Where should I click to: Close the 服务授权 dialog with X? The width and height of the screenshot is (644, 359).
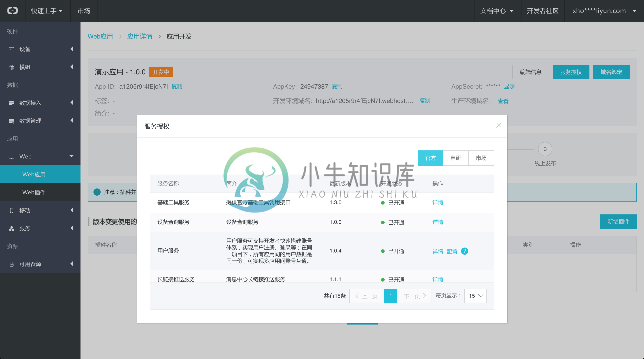pyautogui.click(x=498, y=125)
